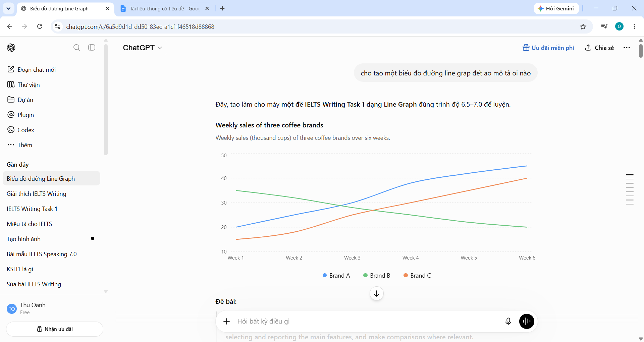
Task: Open the tab search dropdown arrow
Action: (8, 8)
